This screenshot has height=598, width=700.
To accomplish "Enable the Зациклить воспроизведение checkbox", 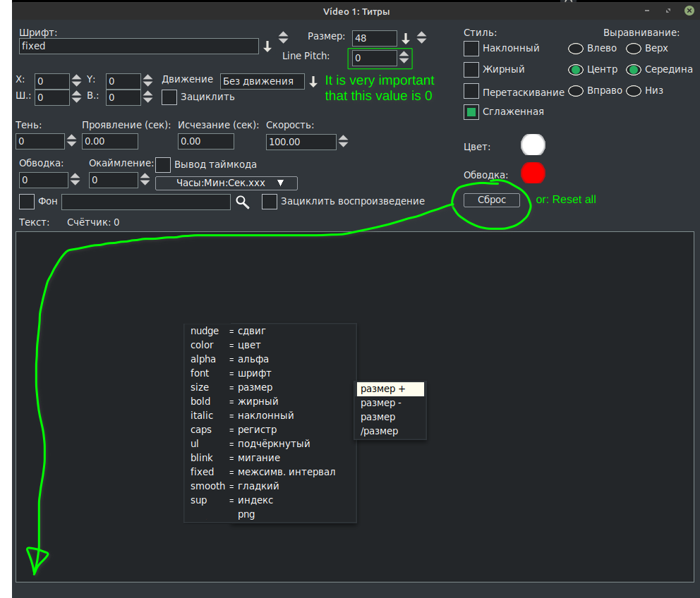I will tap(270, 202).
